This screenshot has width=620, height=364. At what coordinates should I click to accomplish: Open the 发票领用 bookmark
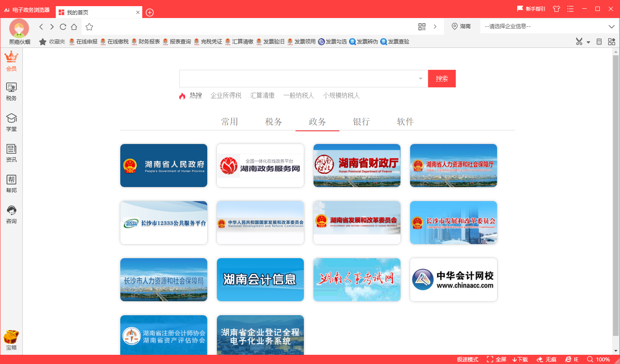tap(301, 42)
